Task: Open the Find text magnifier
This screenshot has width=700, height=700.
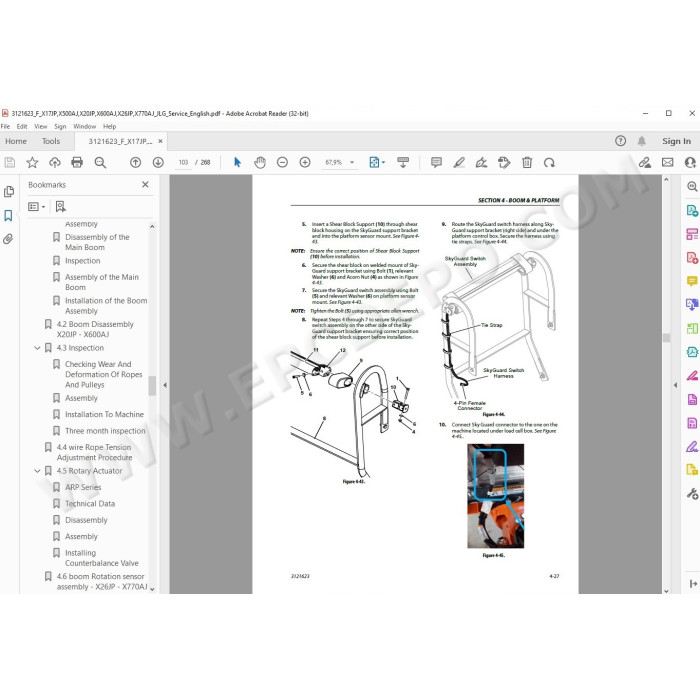Action: (x=100, y=162)
